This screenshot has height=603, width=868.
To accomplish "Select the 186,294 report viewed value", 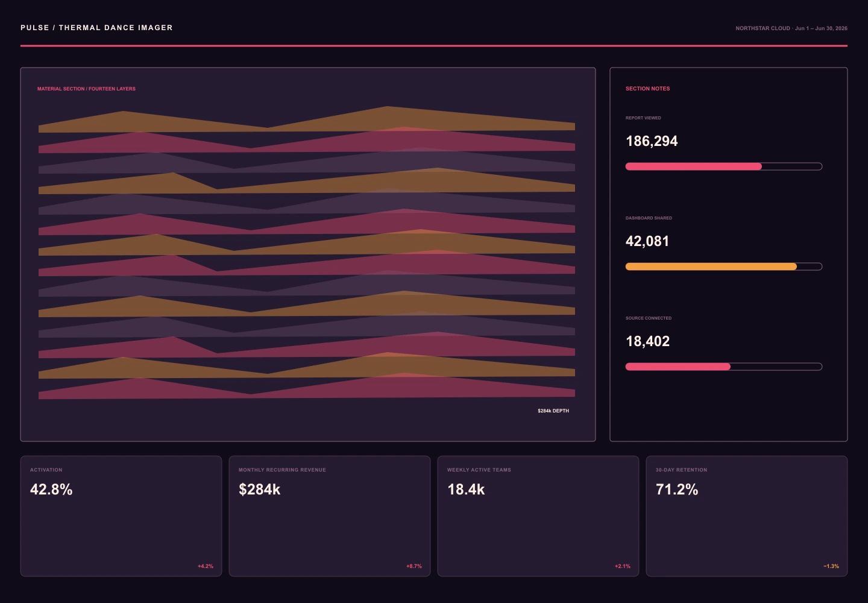I will (x=652, y=141).
